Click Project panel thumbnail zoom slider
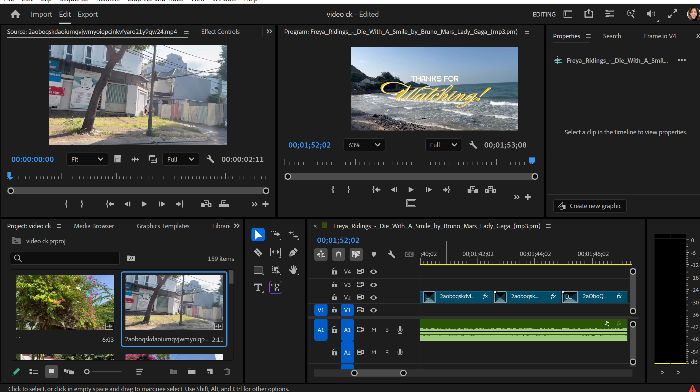This screenshot has width=700, height=392. [x=103, y=371]
